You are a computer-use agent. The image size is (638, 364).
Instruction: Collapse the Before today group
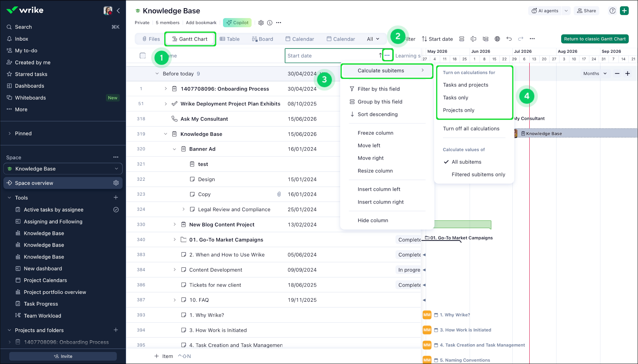pyautogui.click(x=157, y=74)
